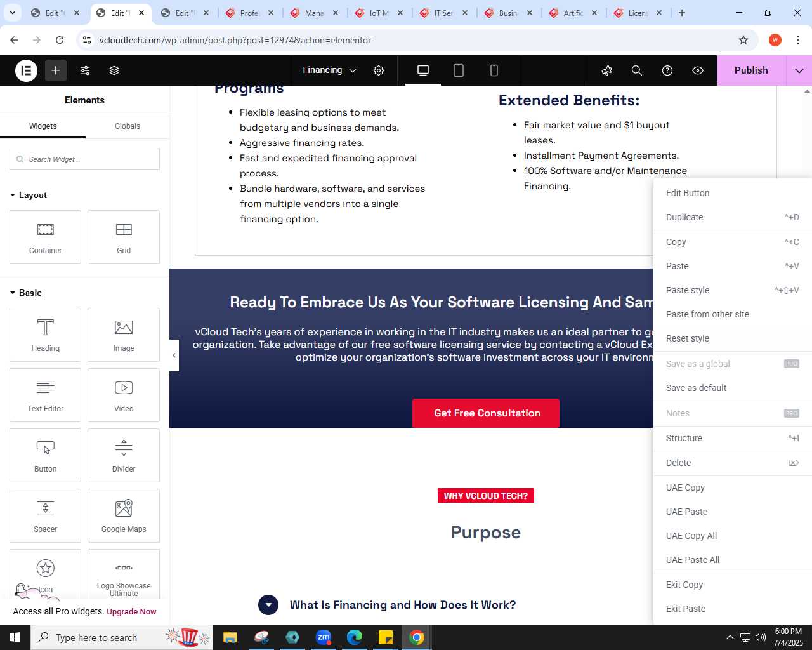Open the Windows Start menu
The width and height of the screenshot is (812, 650).
(15, 637)
